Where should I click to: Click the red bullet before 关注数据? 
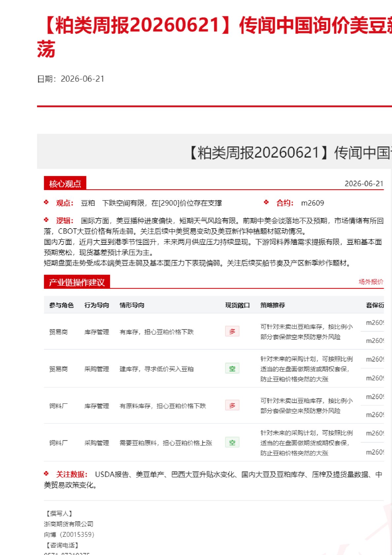(46, 474)
